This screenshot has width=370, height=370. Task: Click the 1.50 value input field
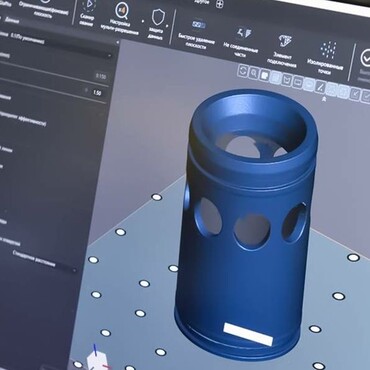(97, 92)
